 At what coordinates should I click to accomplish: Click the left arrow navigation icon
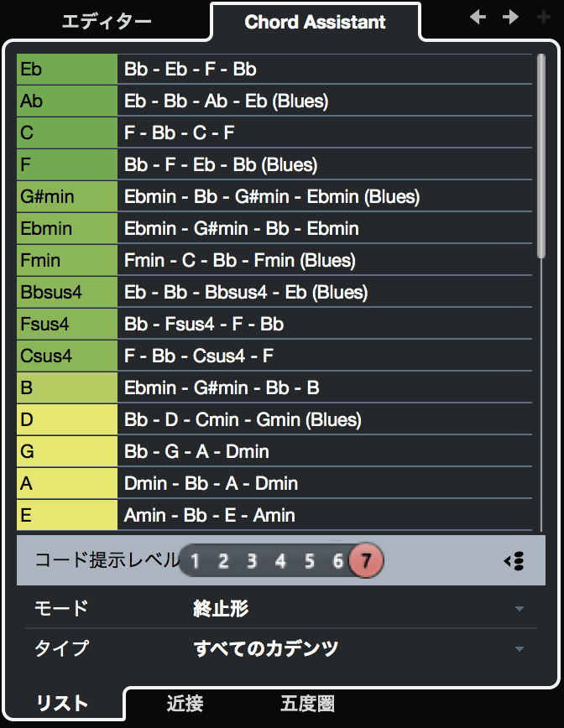coord(478,18)
